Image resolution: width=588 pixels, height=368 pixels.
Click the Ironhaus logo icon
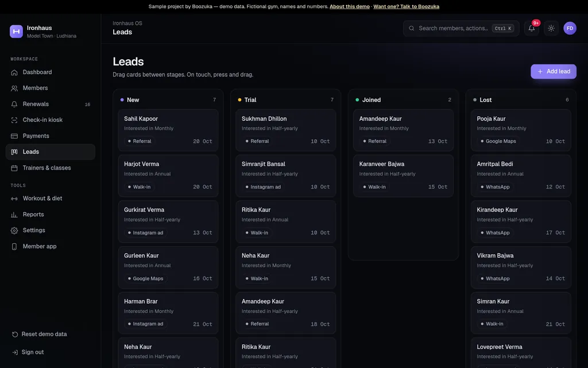coord(16,32)
